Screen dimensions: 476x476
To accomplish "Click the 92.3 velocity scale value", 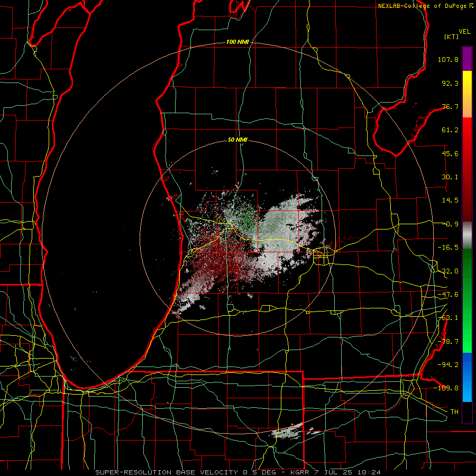I will click(x=450, y=83).
